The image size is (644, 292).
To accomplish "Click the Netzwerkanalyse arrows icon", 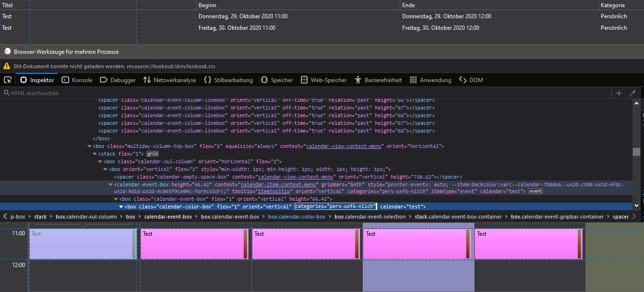I will coord(147,80).
